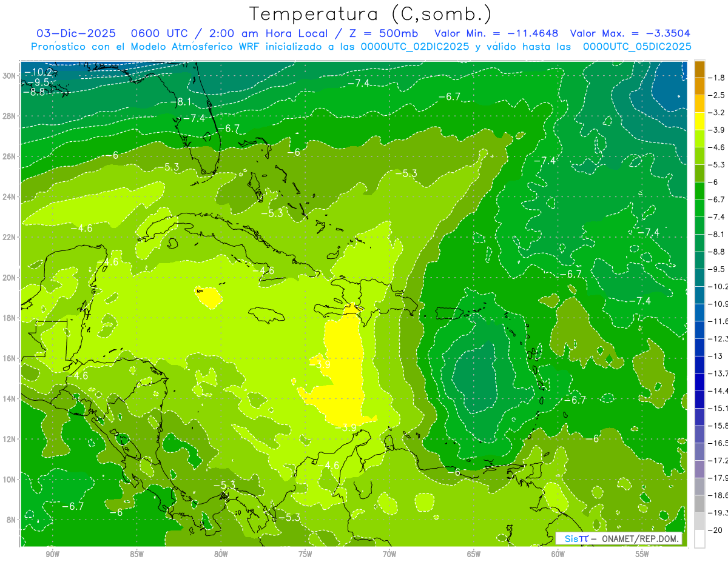Click the '80W' longitude axis label
The image size is (728, 562).
coord(221,554)
